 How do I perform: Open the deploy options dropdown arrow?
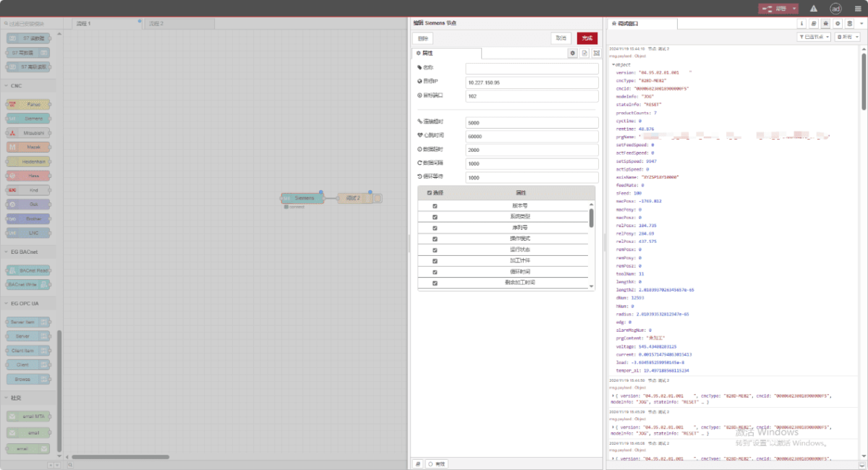tap(795, 9)
